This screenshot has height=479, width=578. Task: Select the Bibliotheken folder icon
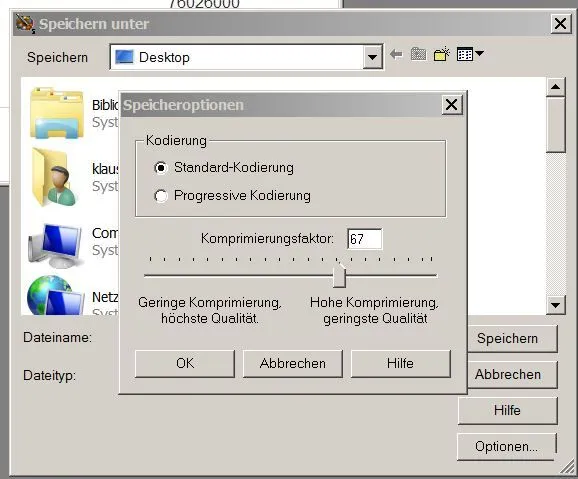(x=57, y=113)
